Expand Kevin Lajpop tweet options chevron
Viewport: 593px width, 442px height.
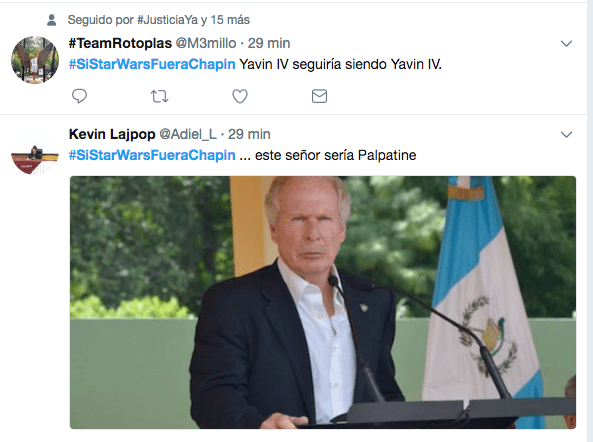(566, 135)
